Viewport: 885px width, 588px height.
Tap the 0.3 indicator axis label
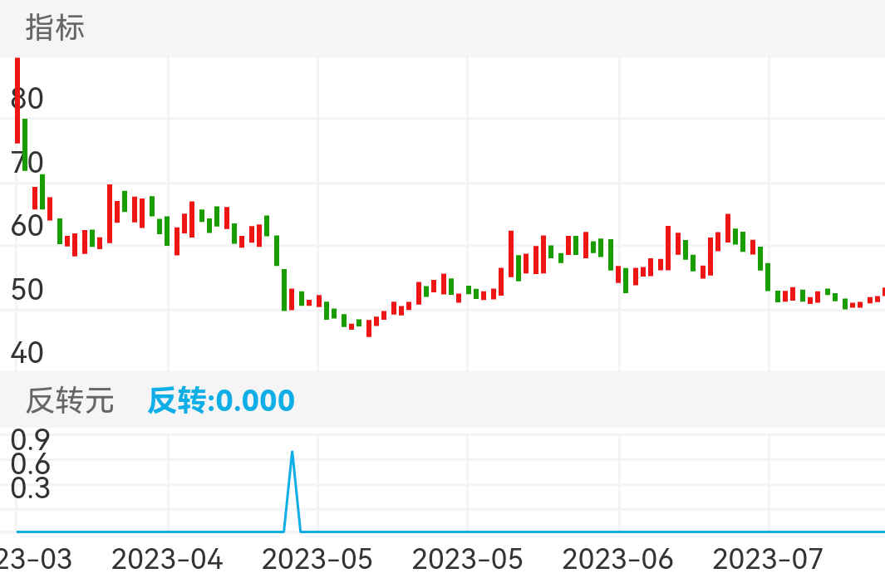[30, 488]
